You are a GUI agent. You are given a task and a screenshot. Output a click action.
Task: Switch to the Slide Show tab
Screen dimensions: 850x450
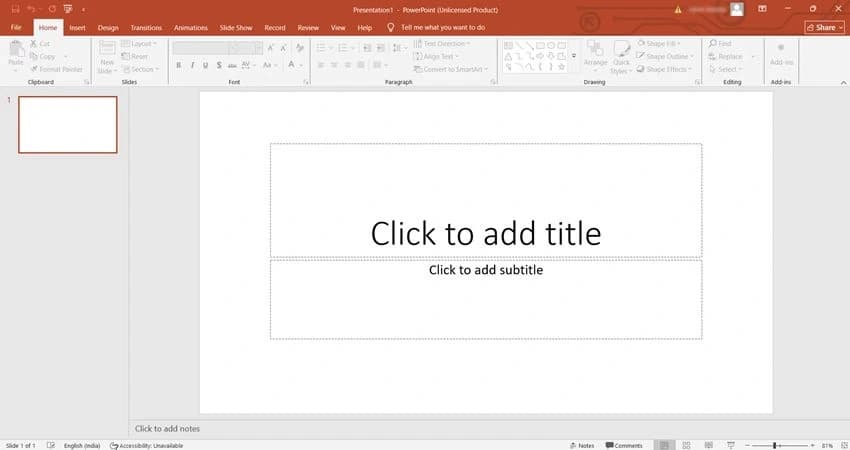tap(236, 28)
